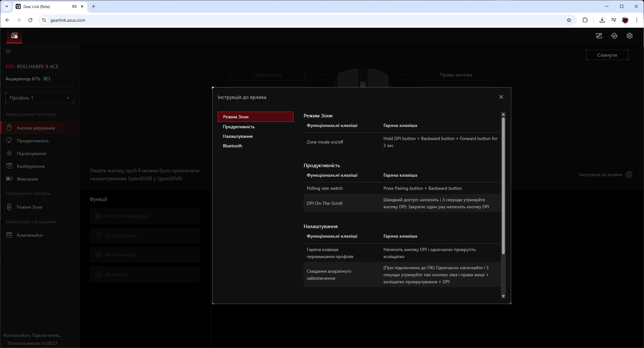Bookmark the page with the star icon
The height and width of the screenshot is (348, 644).
[x=569, y=20]
